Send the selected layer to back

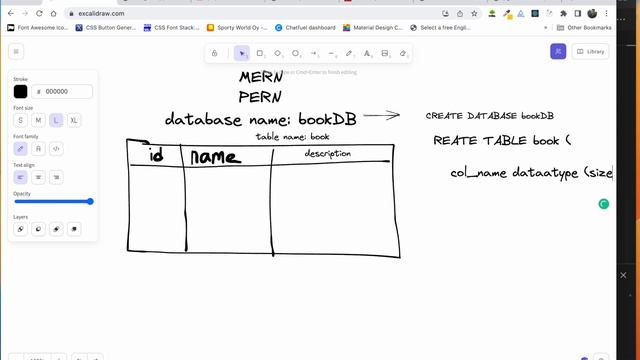pyautogui.click(x=20, y=229)
